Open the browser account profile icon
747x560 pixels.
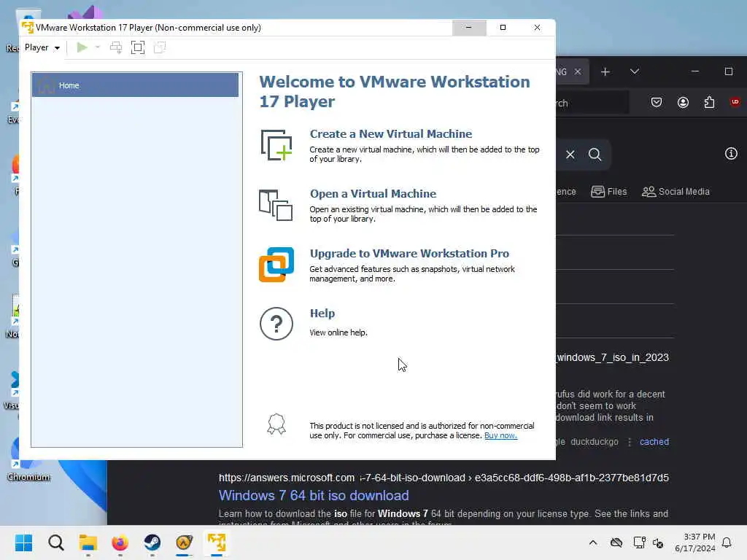(683, 102)
